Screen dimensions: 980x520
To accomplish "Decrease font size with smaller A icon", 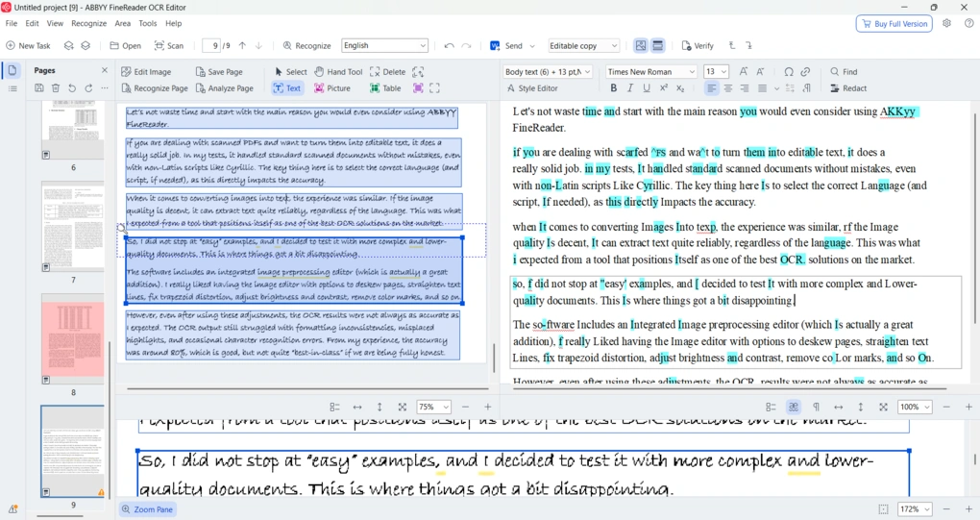I will coord(760,72).
